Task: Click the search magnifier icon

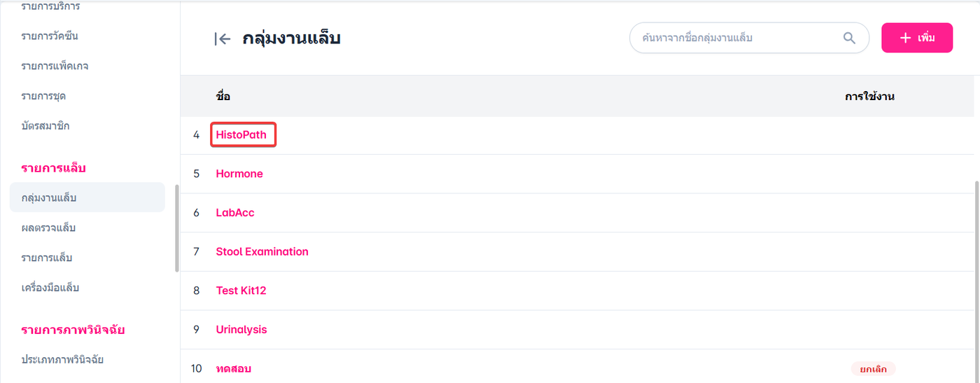Action: pyautogui.click(x=849, y=38)
